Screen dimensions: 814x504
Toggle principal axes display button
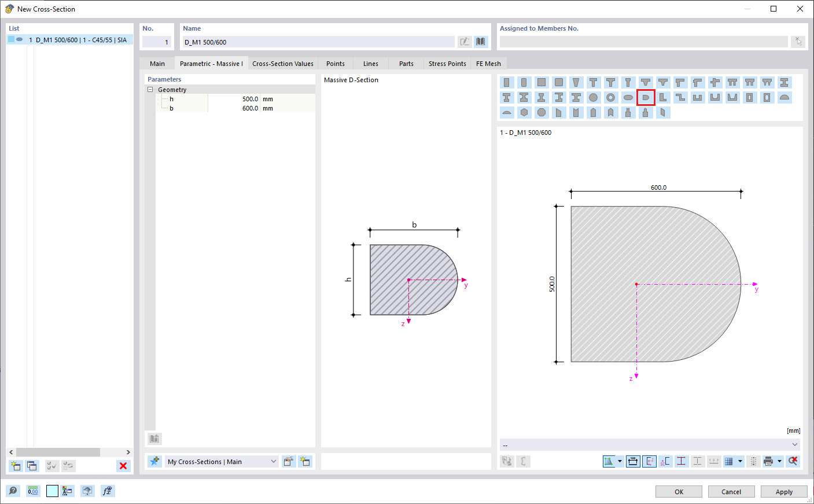pyautogui.click(x=650, y=461)
